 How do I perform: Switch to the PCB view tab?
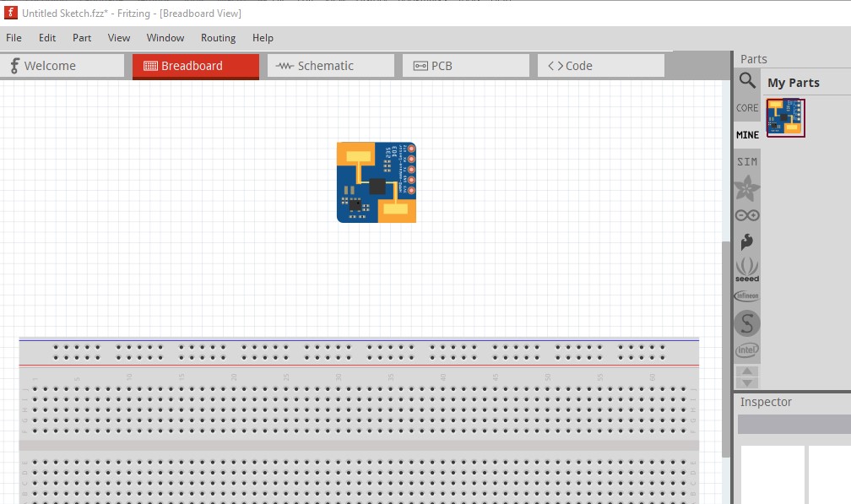click(x=465, y=66)
